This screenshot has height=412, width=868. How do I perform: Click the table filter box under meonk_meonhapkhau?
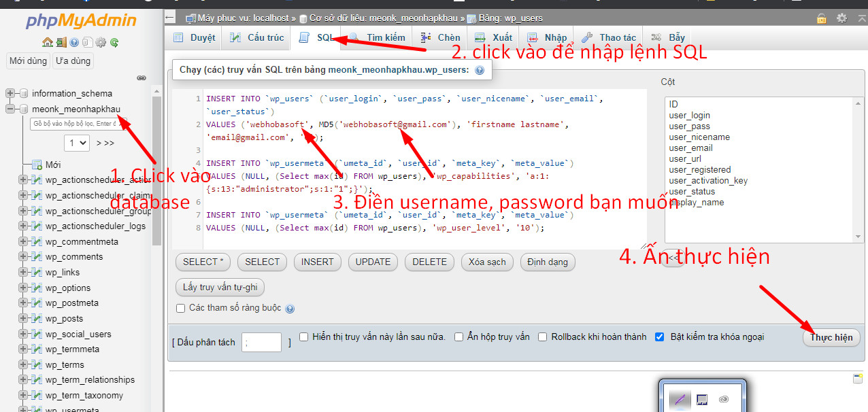[79, 124]
